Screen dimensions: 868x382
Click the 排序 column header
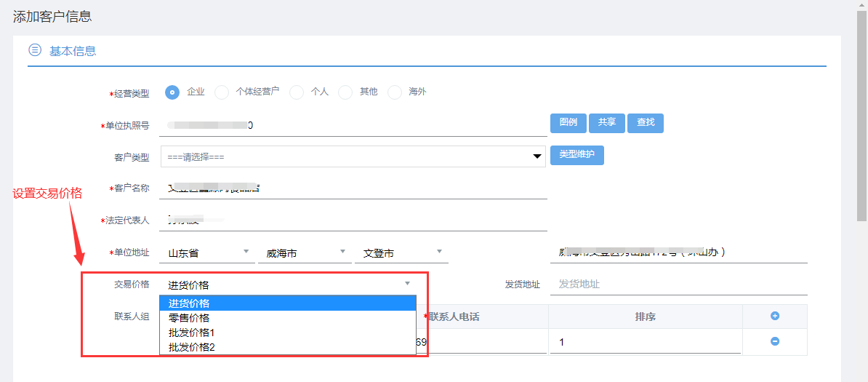646,317
